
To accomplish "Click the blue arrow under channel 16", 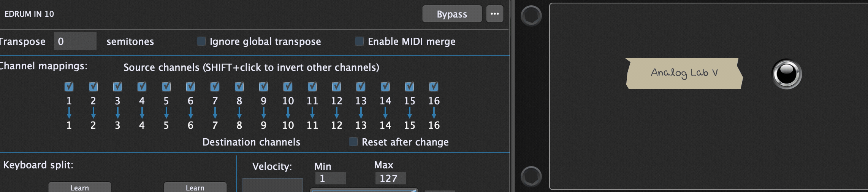I will click(x=434, y=113).
